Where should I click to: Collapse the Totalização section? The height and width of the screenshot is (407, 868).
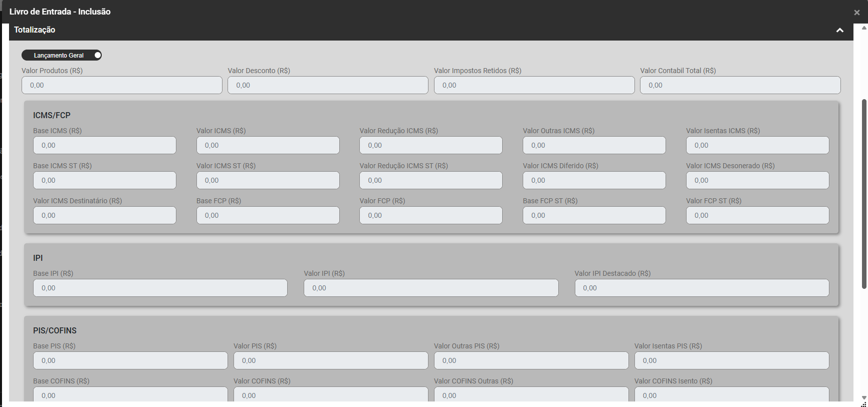[839, 31]
